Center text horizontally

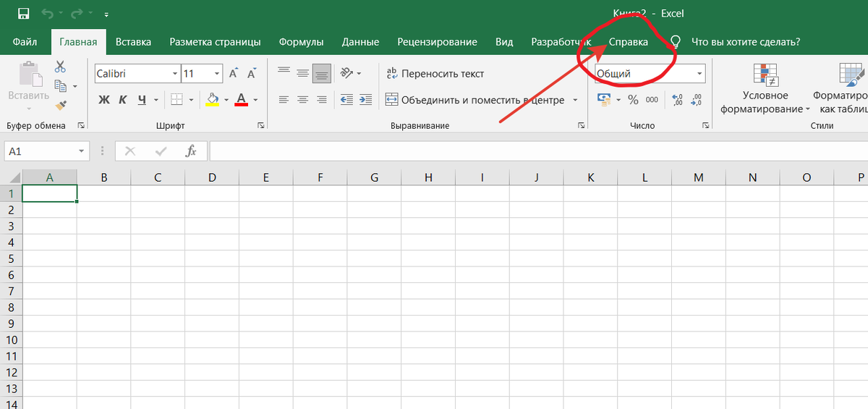point(303,99)
